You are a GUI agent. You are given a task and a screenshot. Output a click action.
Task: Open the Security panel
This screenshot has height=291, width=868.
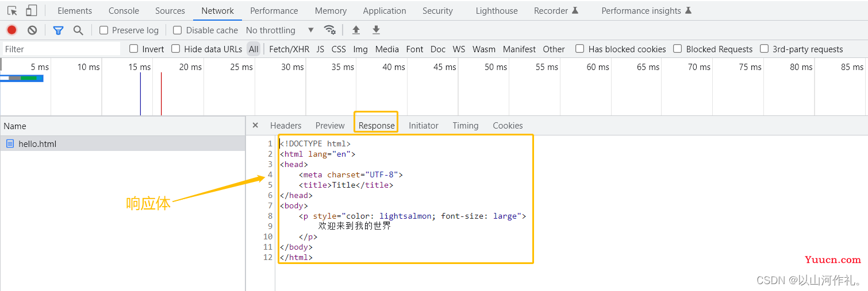437,10
